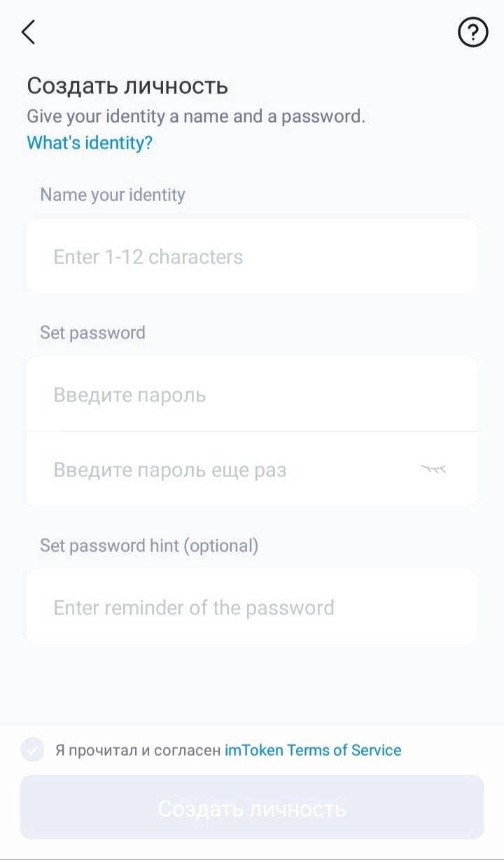Select the "Введите пароль" password field

pyautogui.click(x=252, y=394)
